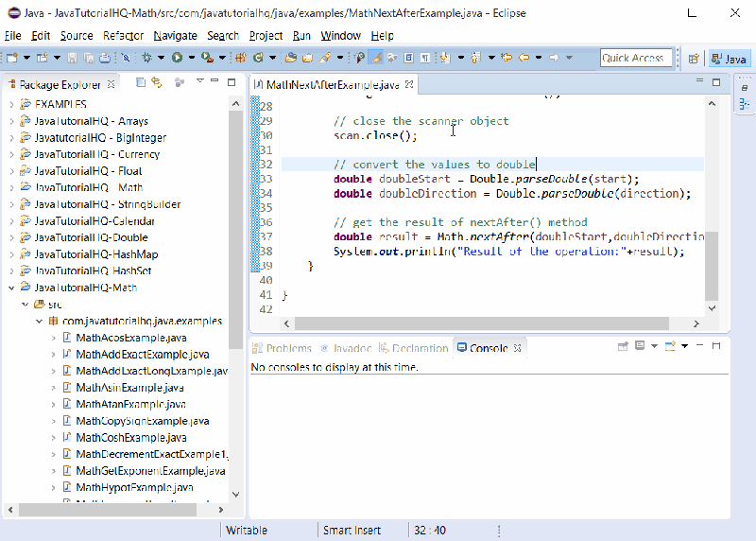Close the Package Explorer tab

pos(111,84)
